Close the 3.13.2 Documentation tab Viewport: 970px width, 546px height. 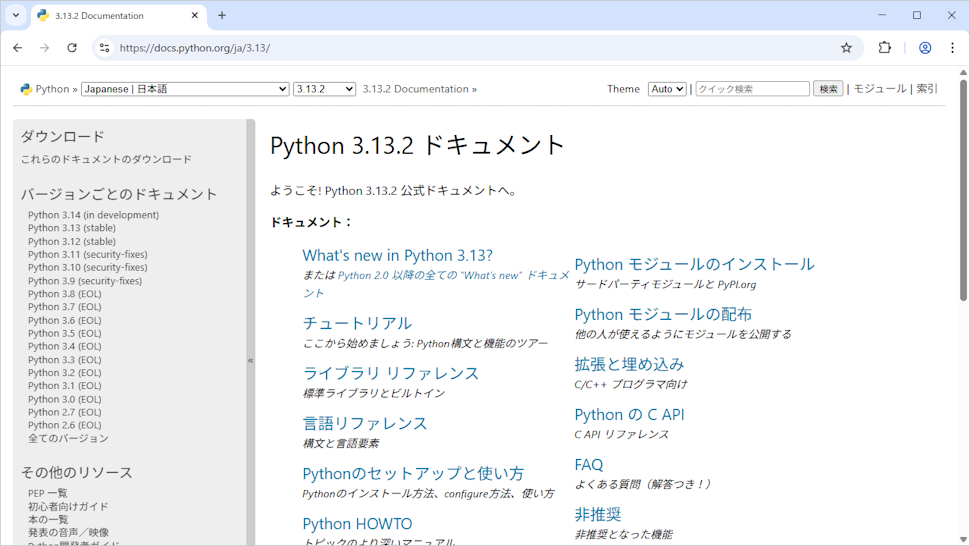[x=194, y=15]
